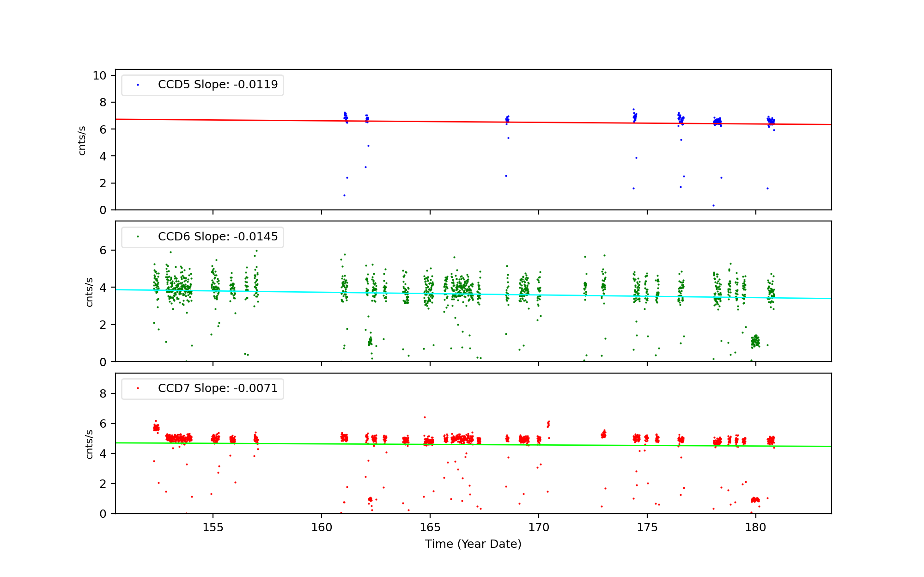Click the cnts/s label of top plot
This screenshot has width=924, height=577.
coord(82,141)
